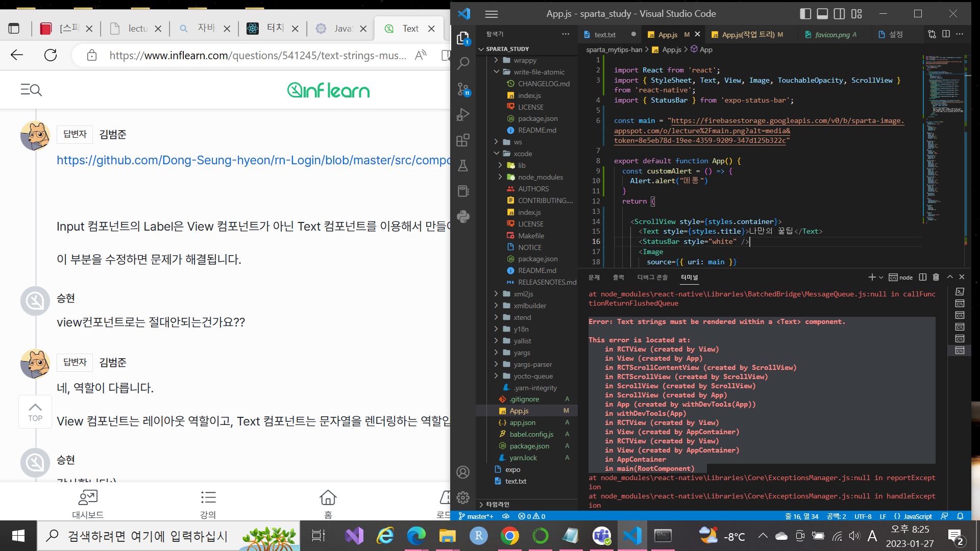
Task: Create a new terminal with plus icon
Action: 872,277
